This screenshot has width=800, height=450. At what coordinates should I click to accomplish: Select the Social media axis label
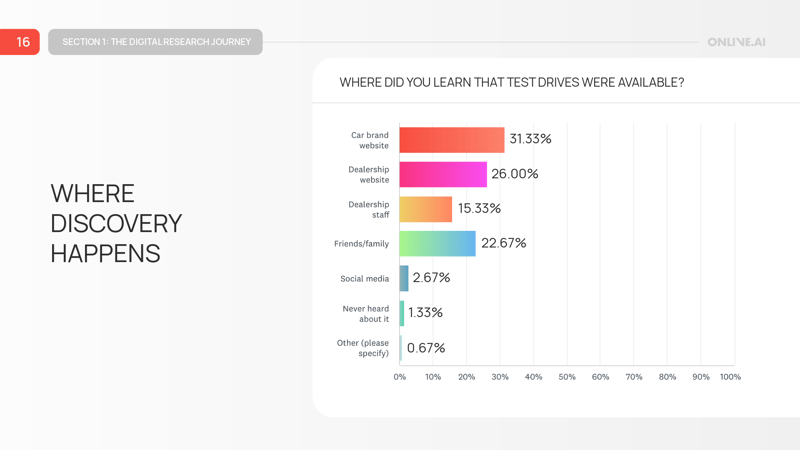364,279
